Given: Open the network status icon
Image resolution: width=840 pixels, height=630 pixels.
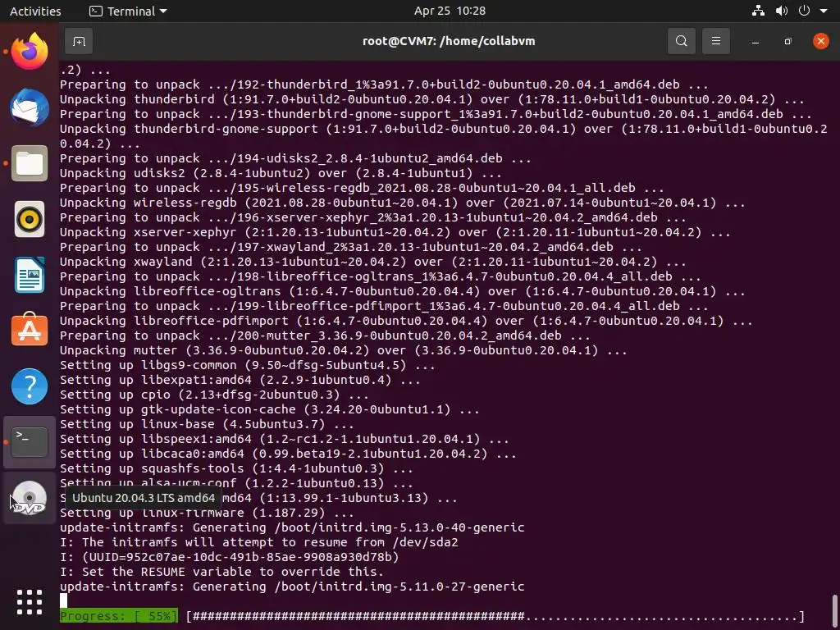Looking at the screenshot, I should pyautogui.click(x=758, y=11).
